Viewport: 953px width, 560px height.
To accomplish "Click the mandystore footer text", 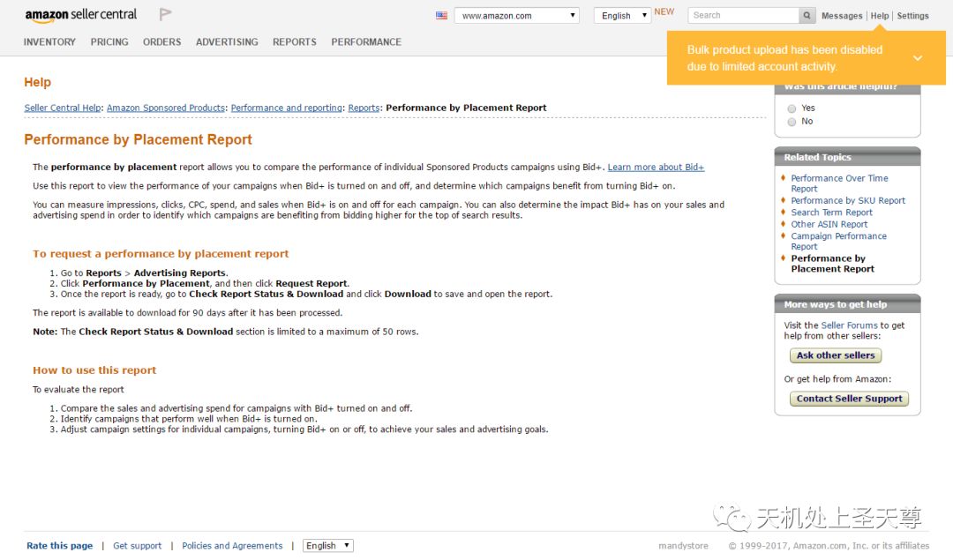I will coord(683,545).
